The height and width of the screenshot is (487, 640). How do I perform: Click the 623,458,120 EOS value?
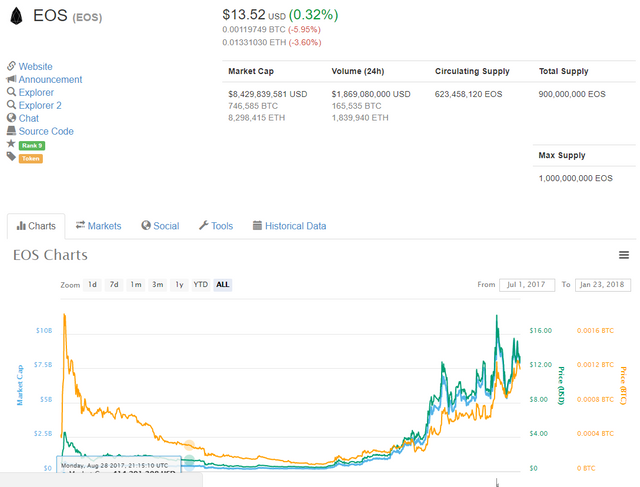click(468, 94)
